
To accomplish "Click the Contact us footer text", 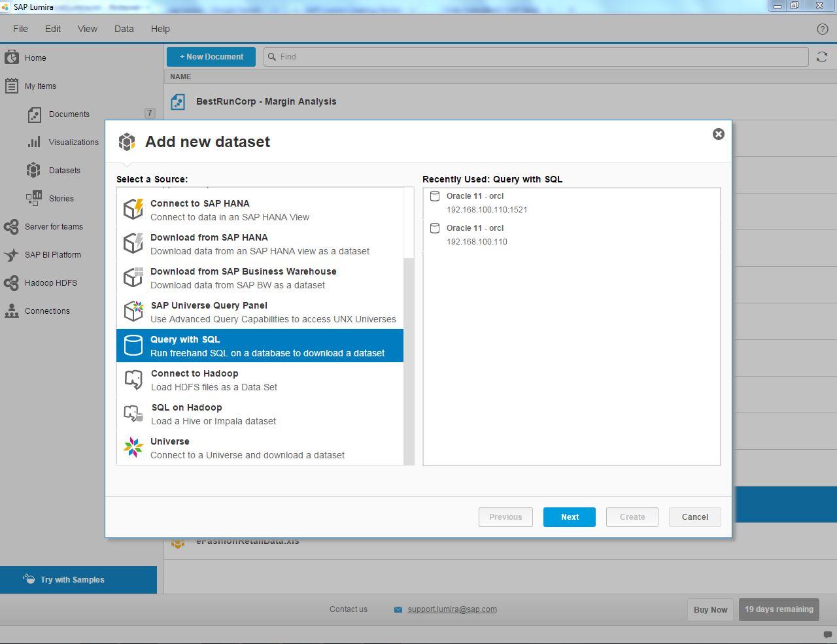I will [349, 609].
